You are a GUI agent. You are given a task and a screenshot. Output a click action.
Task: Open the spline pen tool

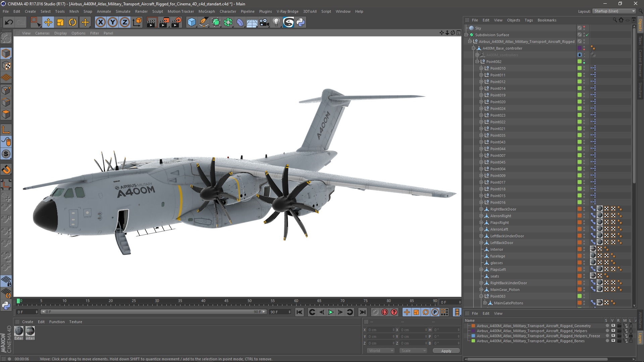[x=204, y=22]
